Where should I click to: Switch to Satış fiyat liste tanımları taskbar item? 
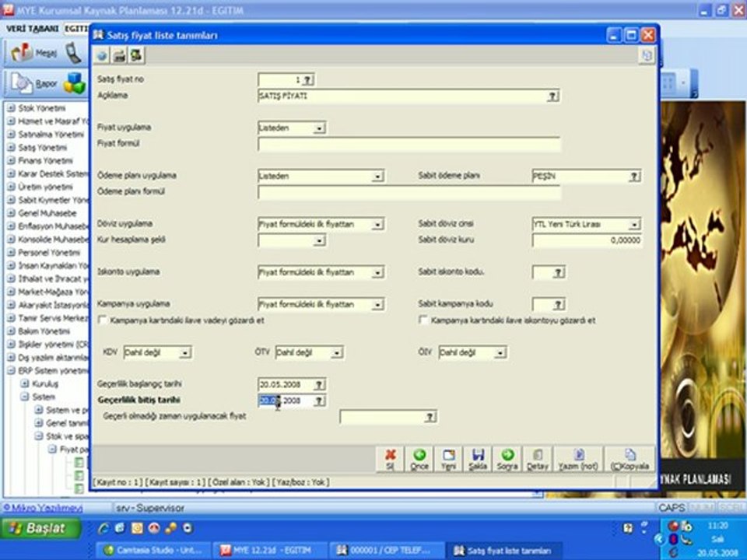pos(504,551)
